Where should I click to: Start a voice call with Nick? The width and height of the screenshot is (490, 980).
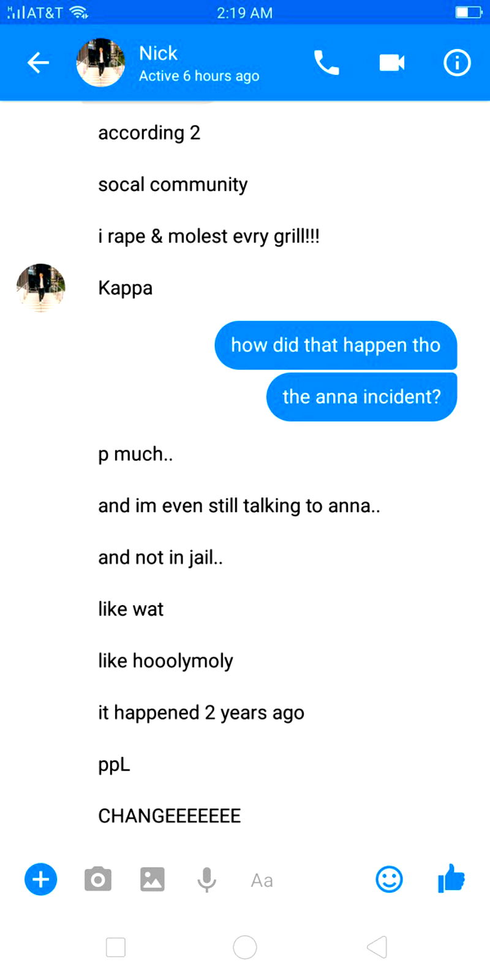326,62
